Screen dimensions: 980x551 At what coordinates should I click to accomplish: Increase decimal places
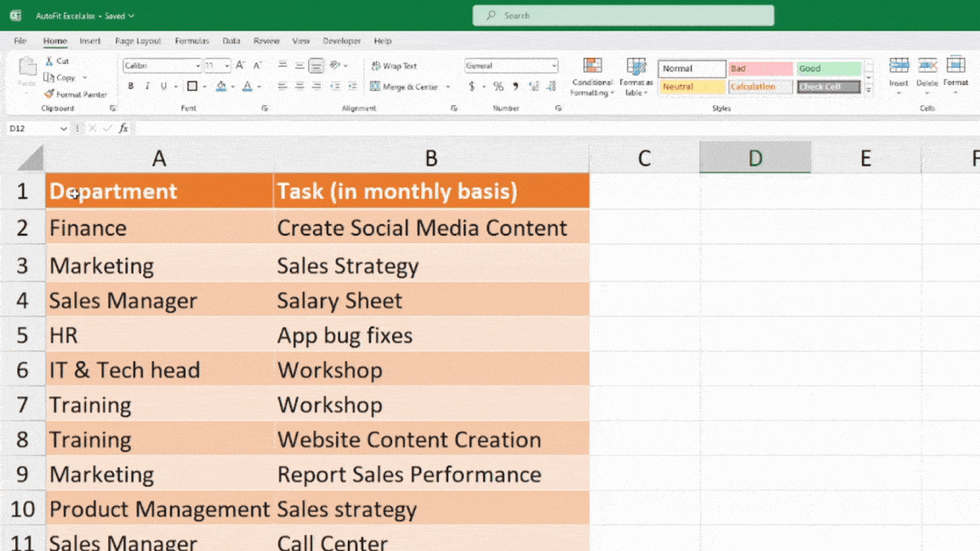point(534,86)
